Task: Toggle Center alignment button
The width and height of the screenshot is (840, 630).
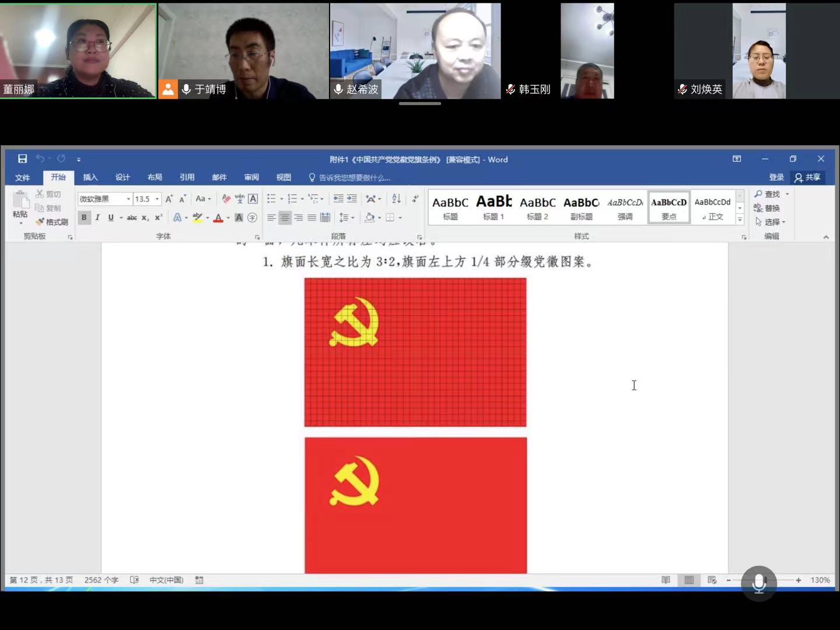Action: [x=285, y=218]
